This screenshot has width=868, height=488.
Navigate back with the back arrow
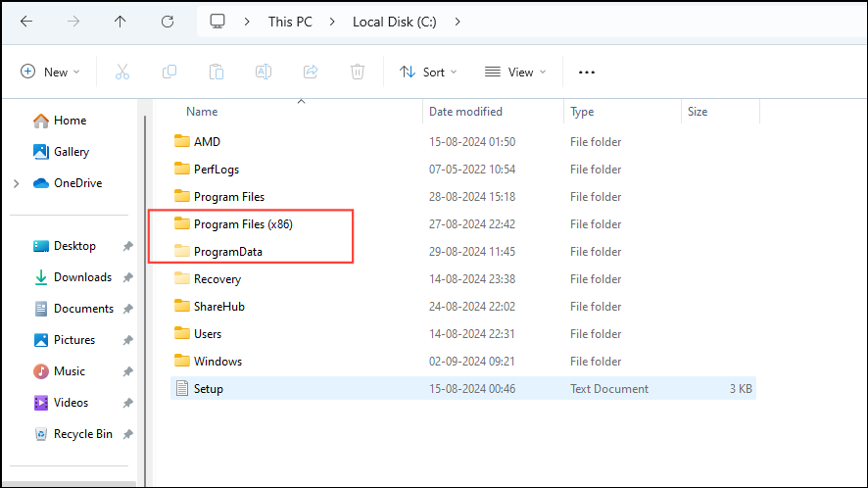(26, 22)
